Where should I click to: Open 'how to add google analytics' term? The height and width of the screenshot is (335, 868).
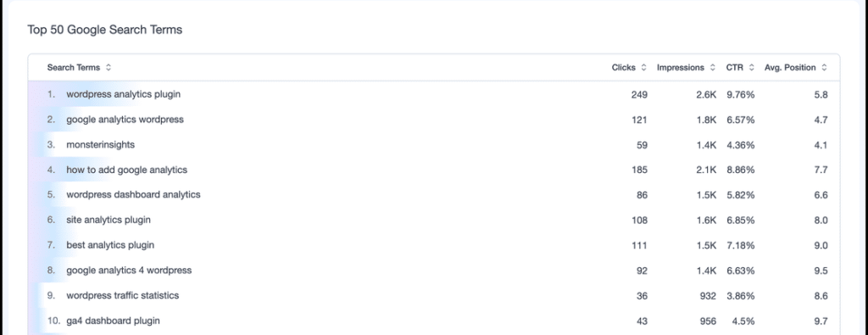pos(127,170)
